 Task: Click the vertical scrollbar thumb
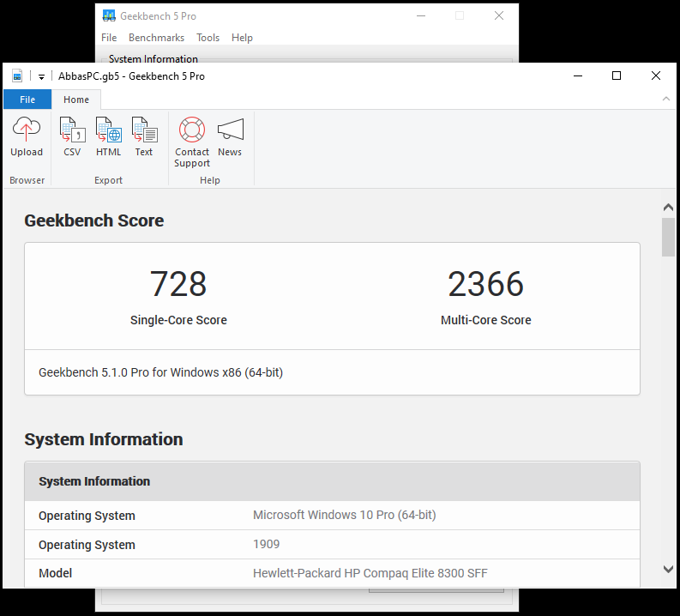[x=668, y=237]
